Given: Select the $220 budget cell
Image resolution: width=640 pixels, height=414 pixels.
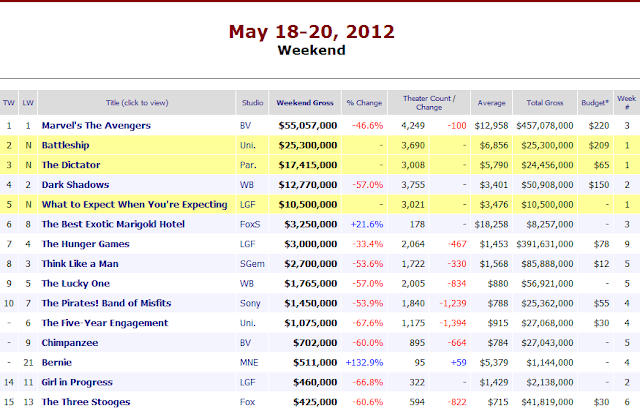Looking at the screenshot, I should pyautogui.click(x=599, y=126).
